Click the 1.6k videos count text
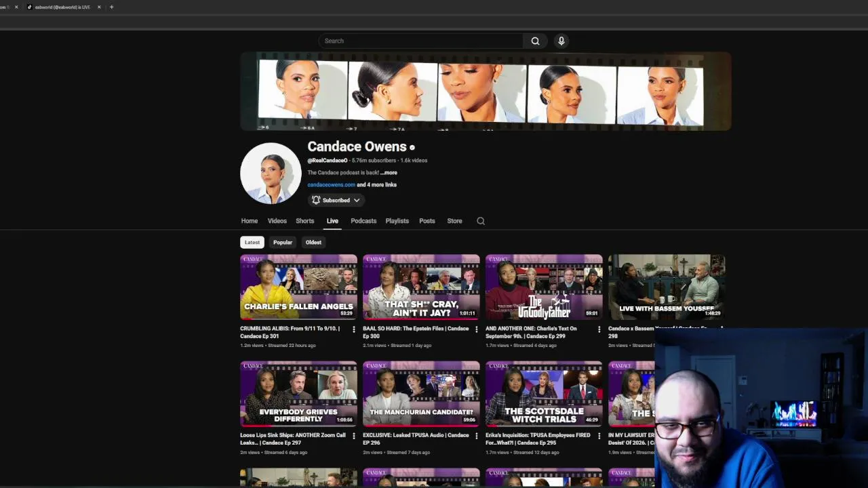Viewport: 868px width, 488px height. 414,161
